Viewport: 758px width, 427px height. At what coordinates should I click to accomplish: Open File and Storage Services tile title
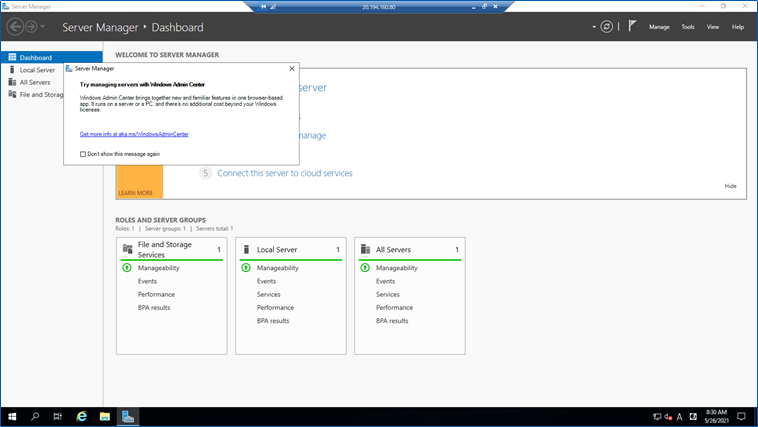[164, 250]
